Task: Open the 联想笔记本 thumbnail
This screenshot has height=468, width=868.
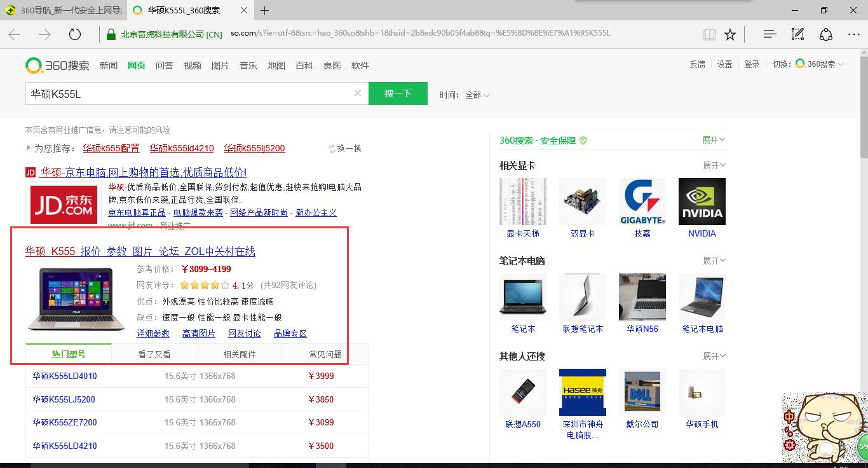Action: tap(583, 297)
